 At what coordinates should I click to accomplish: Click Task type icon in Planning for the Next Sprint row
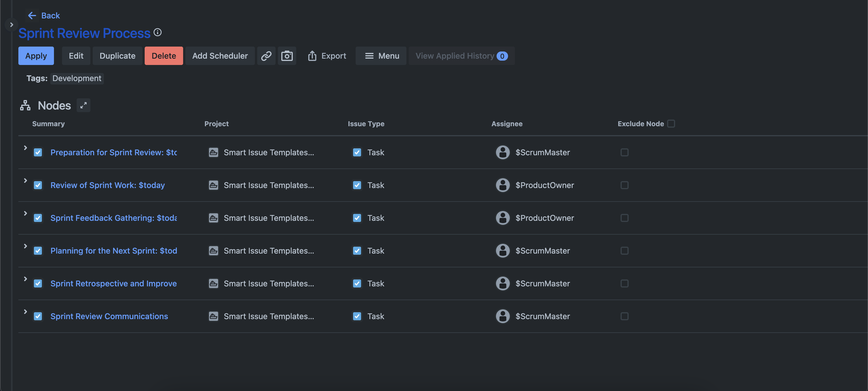pos(357,251)
